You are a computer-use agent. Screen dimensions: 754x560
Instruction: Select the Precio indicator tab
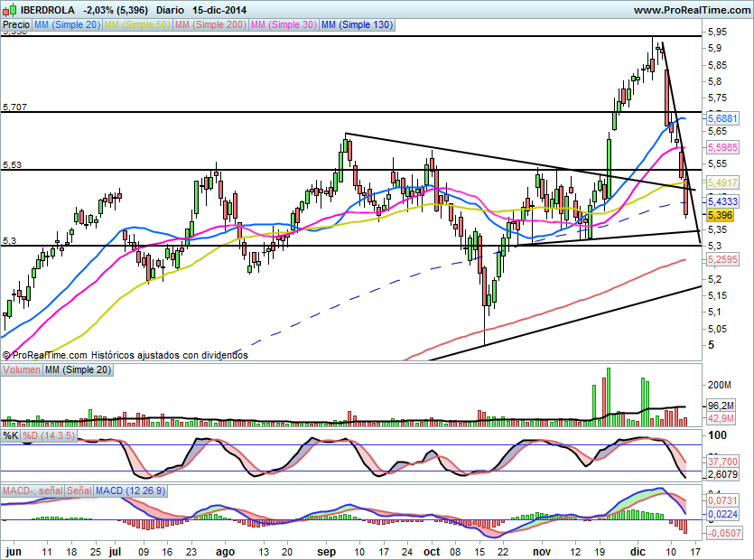pos(16,24)
